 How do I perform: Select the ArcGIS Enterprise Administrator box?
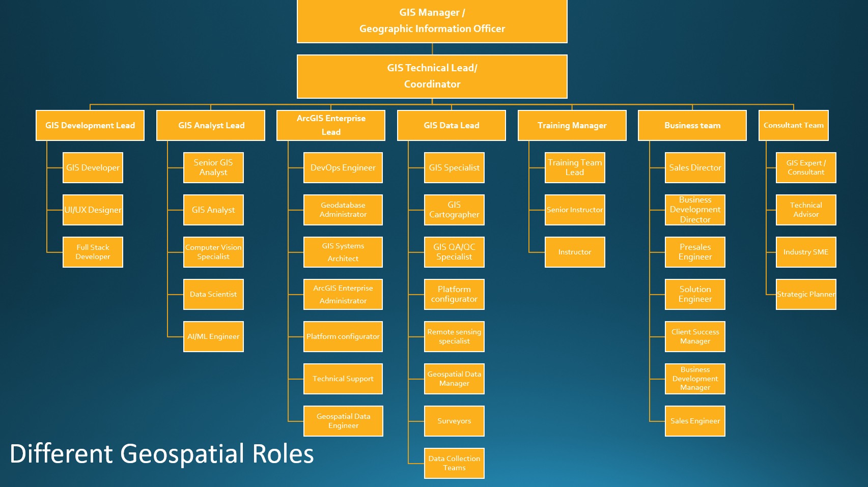343,294
